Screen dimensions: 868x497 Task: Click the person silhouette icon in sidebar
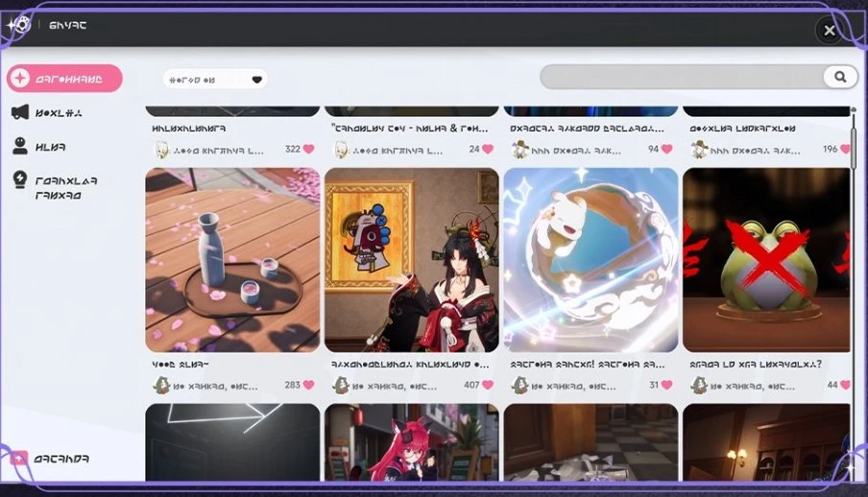[x=20, y=146]
